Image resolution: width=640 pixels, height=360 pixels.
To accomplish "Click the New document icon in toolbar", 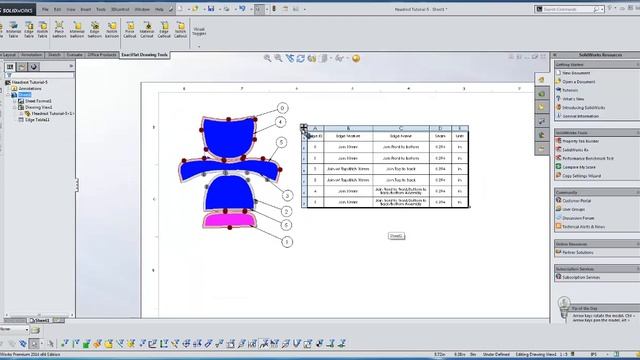I will (180, 9).
